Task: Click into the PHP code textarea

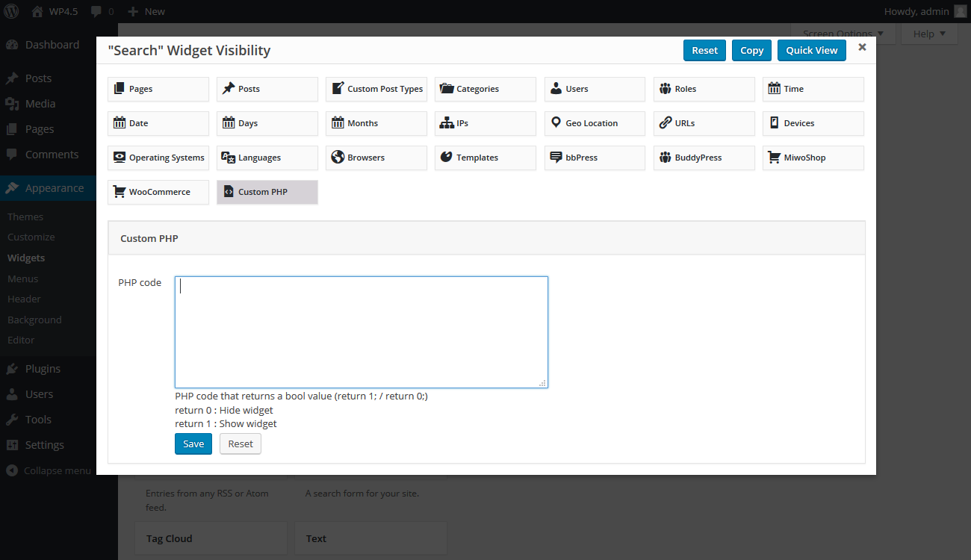Action: coord(362,332)
